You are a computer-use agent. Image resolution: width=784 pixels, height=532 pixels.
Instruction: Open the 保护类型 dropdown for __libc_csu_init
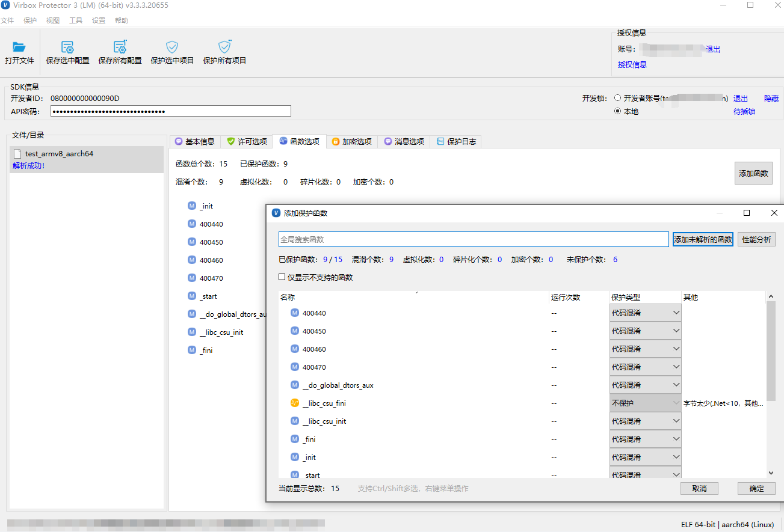click(x=646, y=421)
